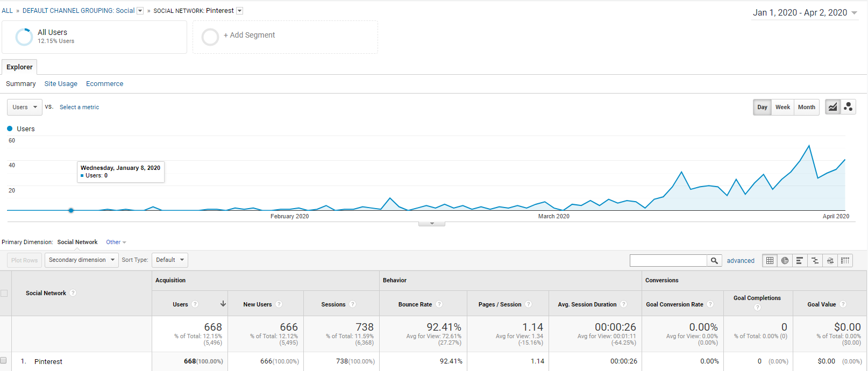Image resolution: width=868 pixels, height=371 pixels.
Task: Toggle the select-all rows checkbox
Action: point(4,293)
